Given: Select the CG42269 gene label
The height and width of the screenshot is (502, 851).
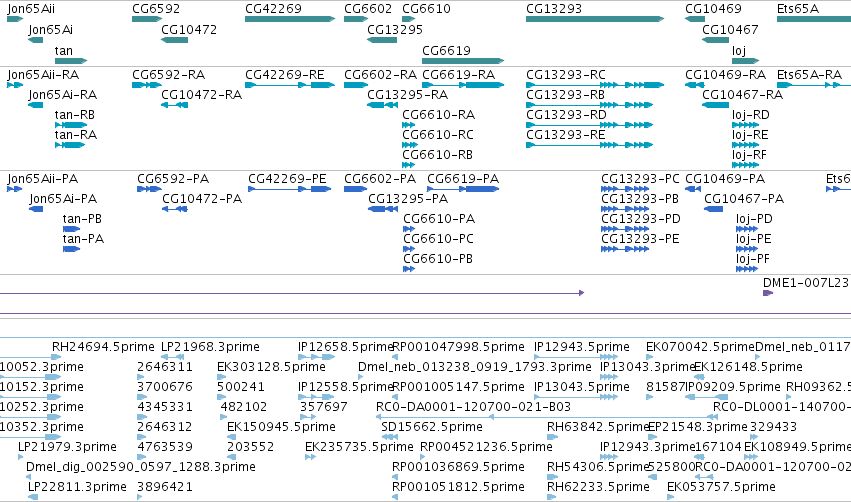Looking at the screenshot, I should click(273, 9).
